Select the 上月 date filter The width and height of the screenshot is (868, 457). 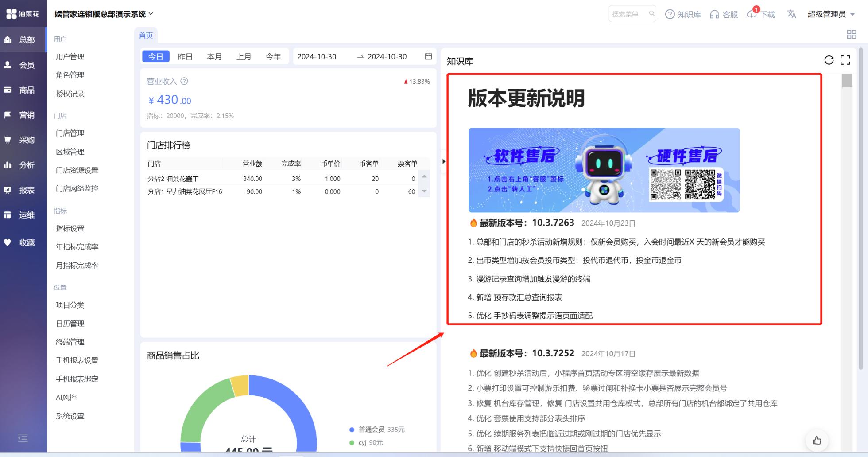click(244, 56)
